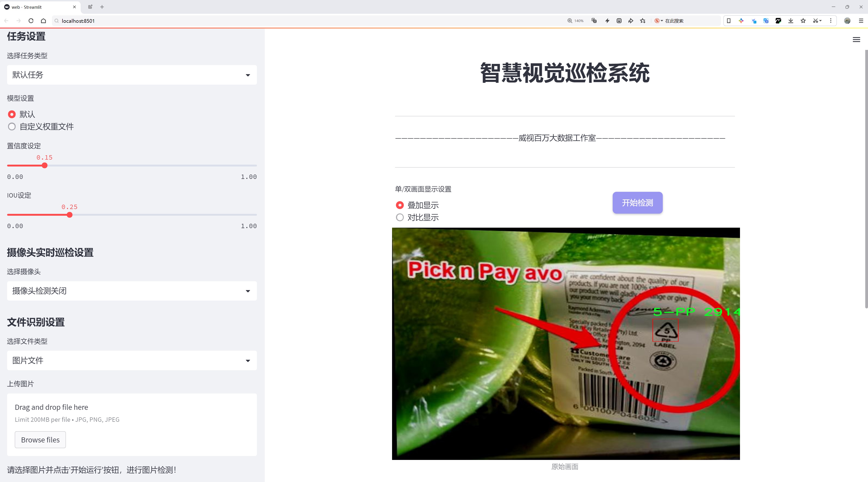Click the lightning bolt speed mode icon
868x482 pixels.
(x=607, y=20)
